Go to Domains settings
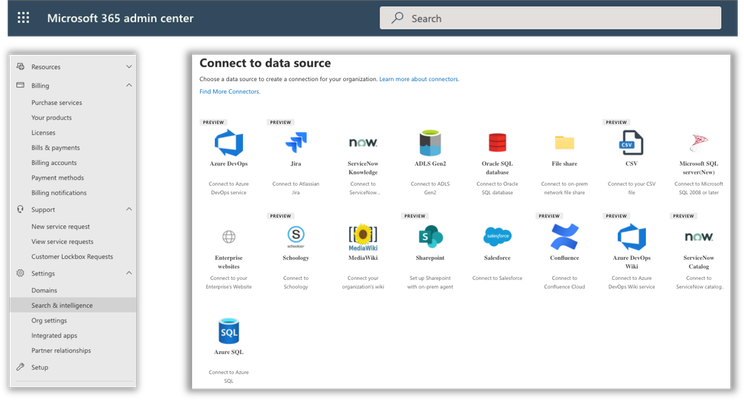Image resolution: width=744 pixels, height=400 pixels. (44, 290)
